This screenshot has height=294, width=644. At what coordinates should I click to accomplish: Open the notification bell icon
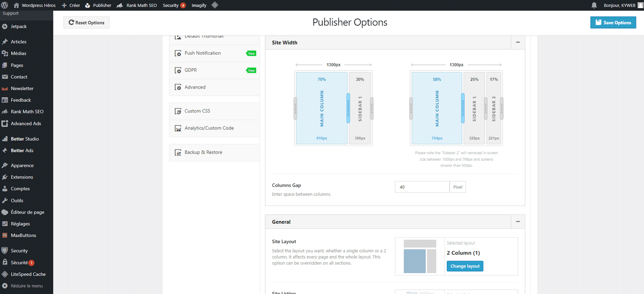click(x=594, y=5)
